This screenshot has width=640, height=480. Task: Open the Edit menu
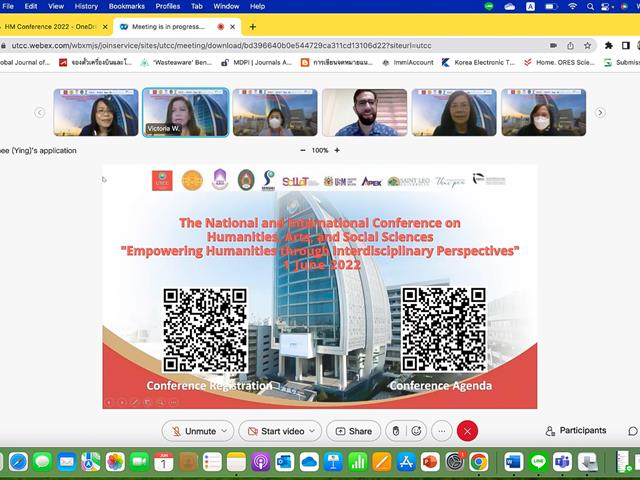click(x=31, y=6)
